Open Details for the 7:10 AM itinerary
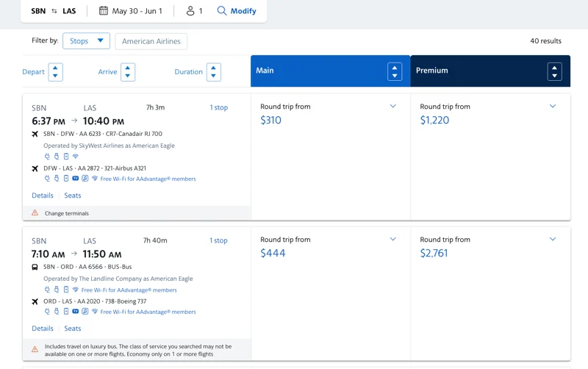 [43, 329]
